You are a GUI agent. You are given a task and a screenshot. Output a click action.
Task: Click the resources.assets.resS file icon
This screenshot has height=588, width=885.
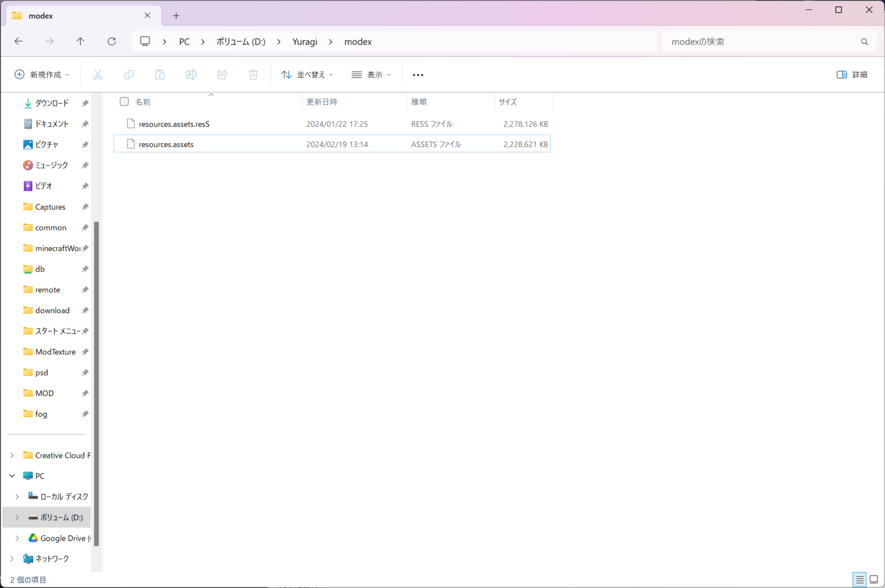click(x=131, y=124)
